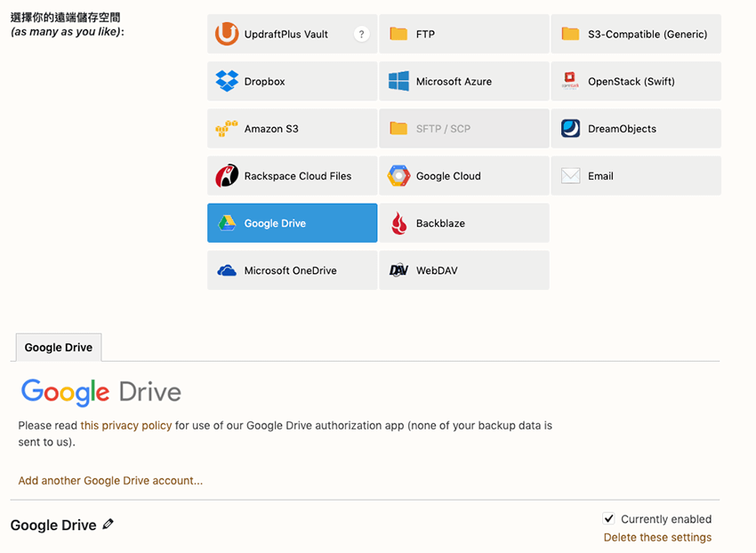Image resolution: width=756 pixels, height=553 pixels.
Task: Select the FTP storage text label
Action: pyautogui.click(x=425, y=35)
